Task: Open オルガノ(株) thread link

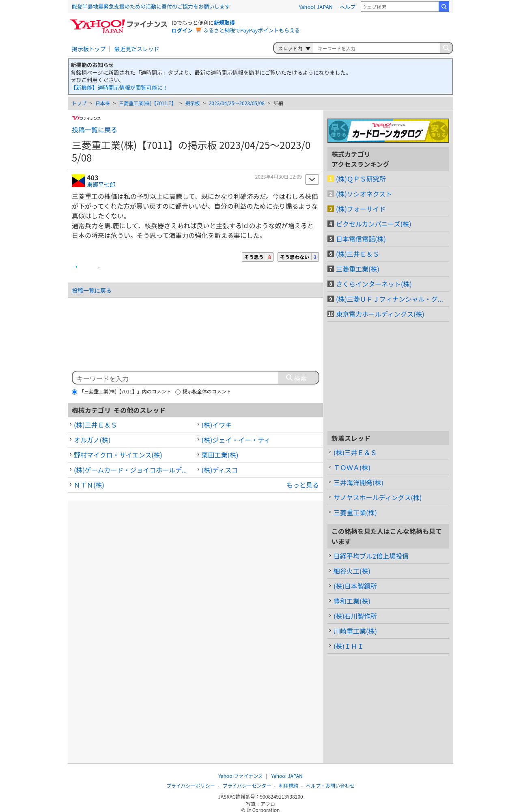Action: pos(92,440)
